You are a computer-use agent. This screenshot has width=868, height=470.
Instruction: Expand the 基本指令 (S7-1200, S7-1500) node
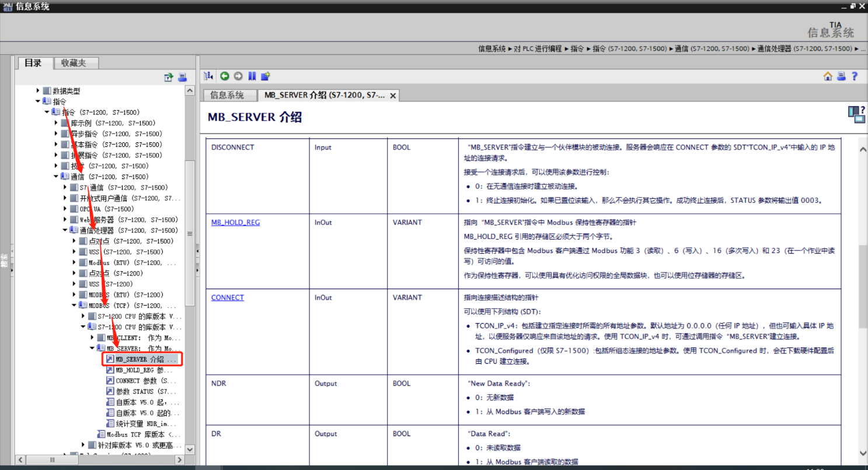(56, 145)
